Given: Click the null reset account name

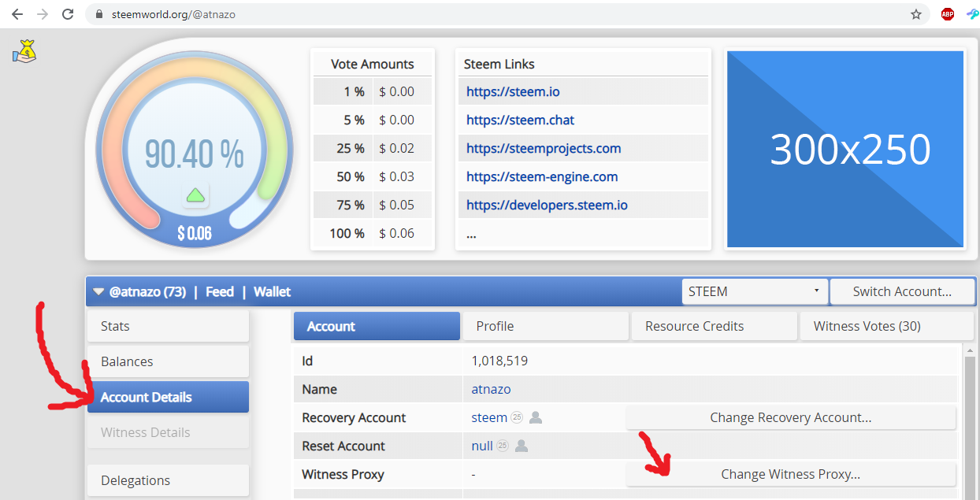Looking at the screenshot, I should [482, 446].
